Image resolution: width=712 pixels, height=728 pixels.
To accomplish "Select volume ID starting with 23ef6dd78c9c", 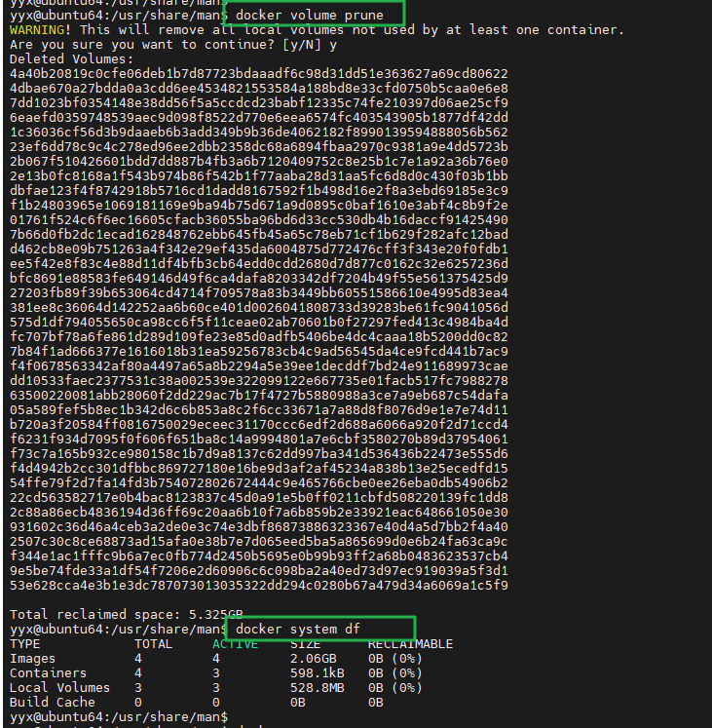I will point(259,147).
